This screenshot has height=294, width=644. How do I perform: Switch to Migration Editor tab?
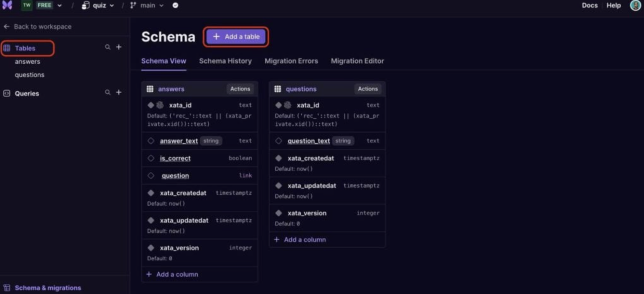click(357, 61)
